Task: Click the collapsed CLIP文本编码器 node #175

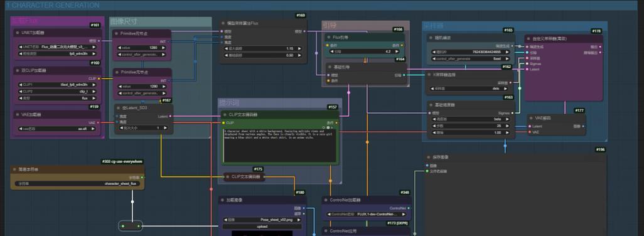Action: (244, 177)
